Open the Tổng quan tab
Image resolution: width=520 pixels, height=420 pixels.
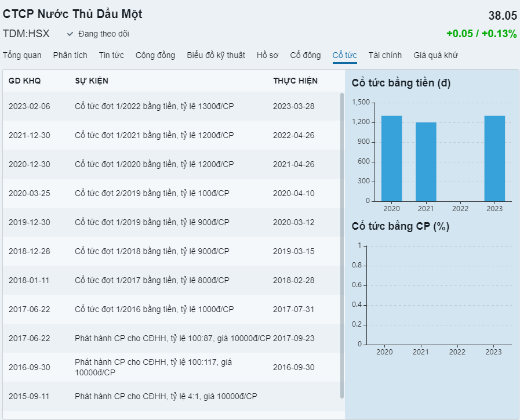[22, 55]
